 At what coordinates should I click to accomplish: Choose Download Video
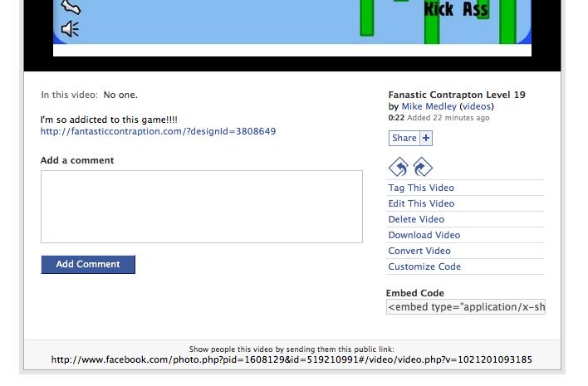pos(424,235)
